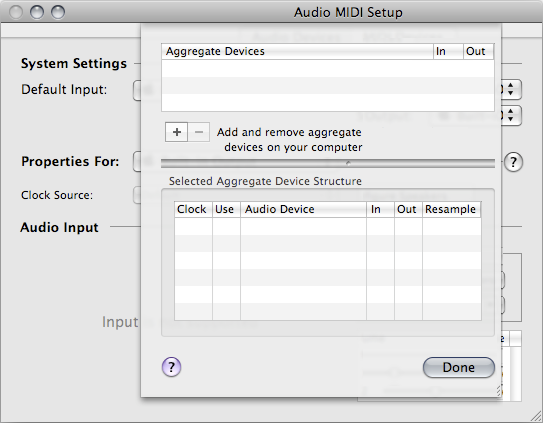Open help in the main Audio MIDI Setup window
This screenshot has height=423, width=543.
pyautogui.click(x=513, y=162)
